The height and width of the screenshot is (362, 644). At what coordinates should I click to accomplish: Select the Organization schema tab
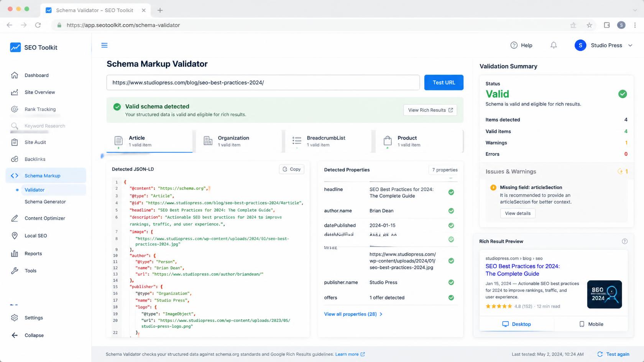(x=238, y=141)
